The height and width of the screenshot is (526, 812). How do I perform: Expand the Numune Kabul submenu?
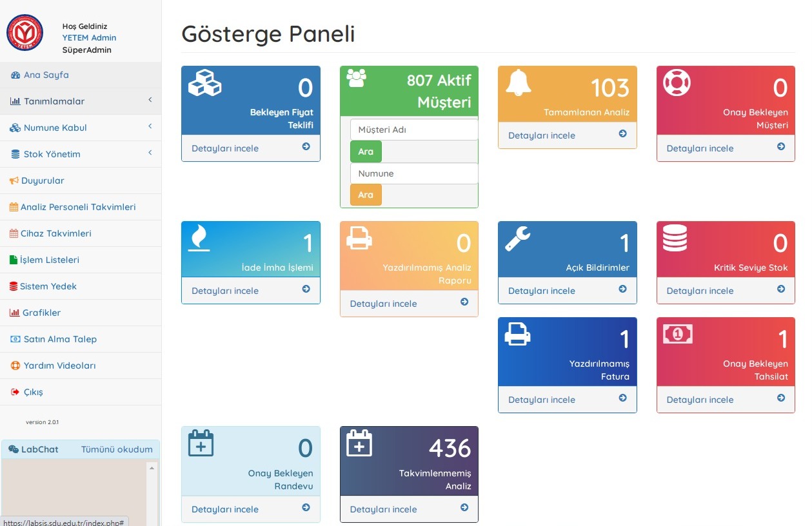click(81, 128)
